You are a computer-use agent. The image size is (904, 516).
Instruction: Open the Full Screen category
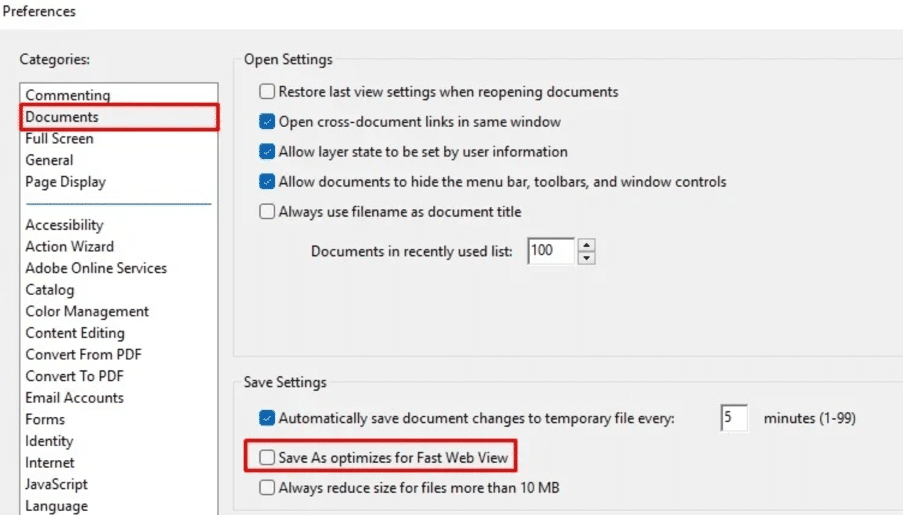tap(59, 138)
